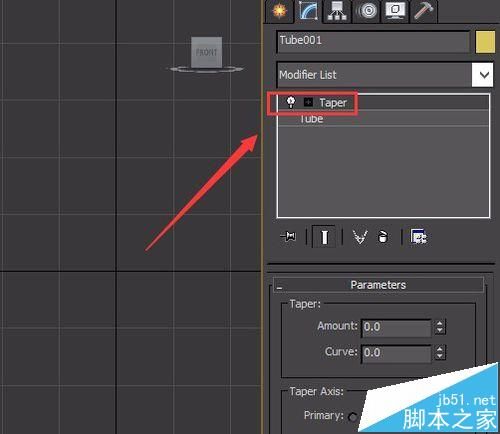Click Make Unique icon
The height and width of the screenshot is (434, 500).
click(x=360, y=237)
